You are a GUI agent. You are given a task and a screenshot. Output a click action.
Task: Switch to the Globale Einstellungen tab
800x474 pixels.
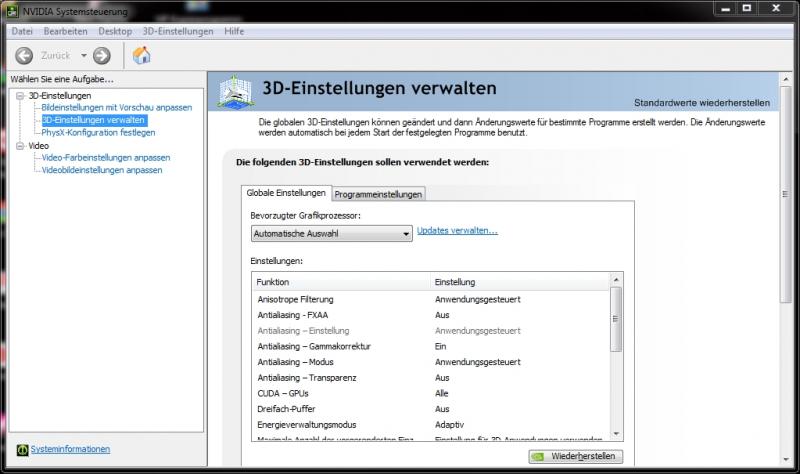point(286,193)
